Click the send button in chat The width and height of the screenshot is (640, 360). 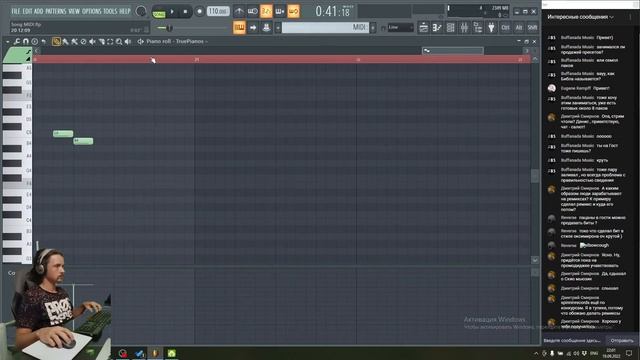[622, 340]
